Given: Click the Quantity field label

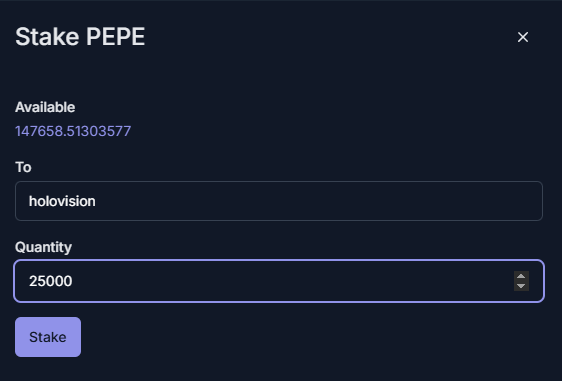Looking at the screenshot, I should 43,247.
